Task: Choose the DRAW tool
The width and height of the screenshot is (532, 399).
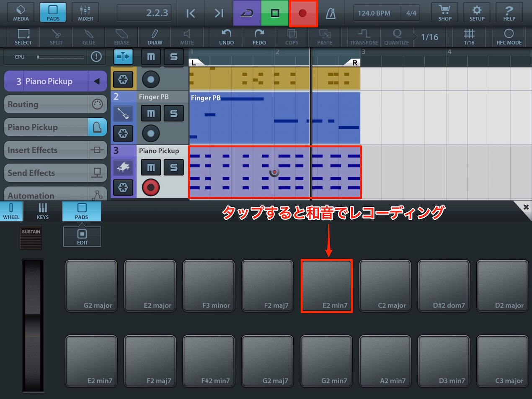Action: pyautogui.click(x=155, y=37)
